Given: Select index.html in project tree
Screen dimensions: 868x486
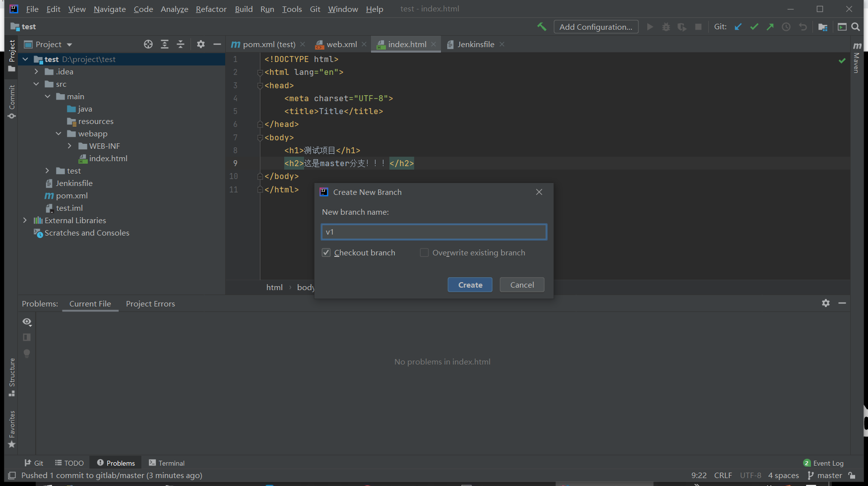Looking at the screenshot, I should tap(108, 158).
